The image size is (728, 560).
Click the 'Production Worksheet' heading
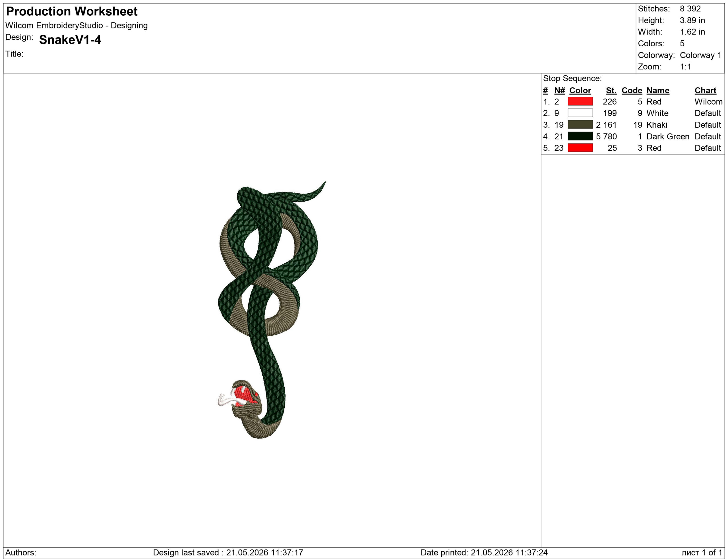click(x=72, y=11)
